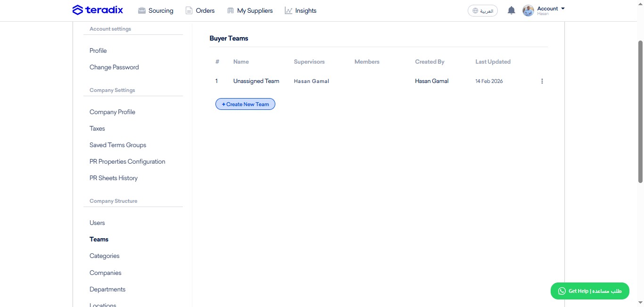This screenshot has height=307, width=644.
Task: Go to Users page
Action: point(97,223)
